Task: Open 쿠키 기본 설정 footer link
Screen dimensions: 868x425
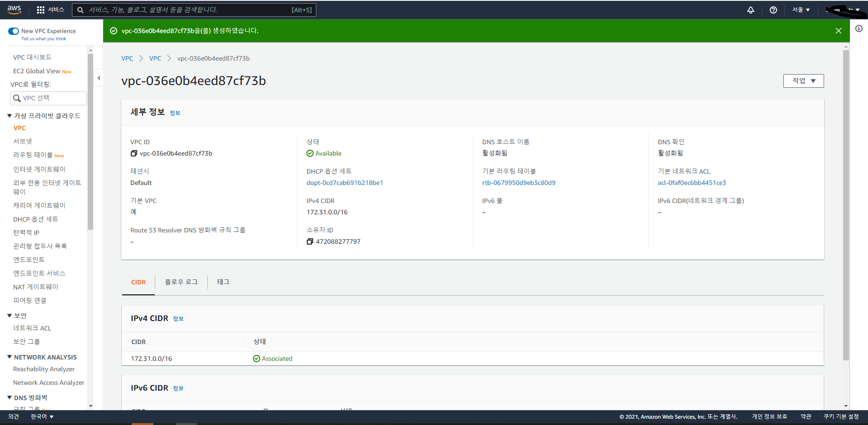Action: click(841, 416)
